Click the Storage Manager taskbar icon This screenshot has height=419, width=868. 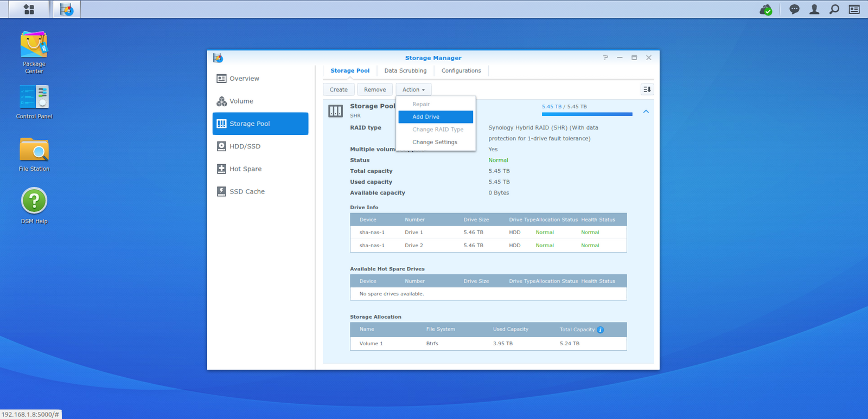[67, 9]
